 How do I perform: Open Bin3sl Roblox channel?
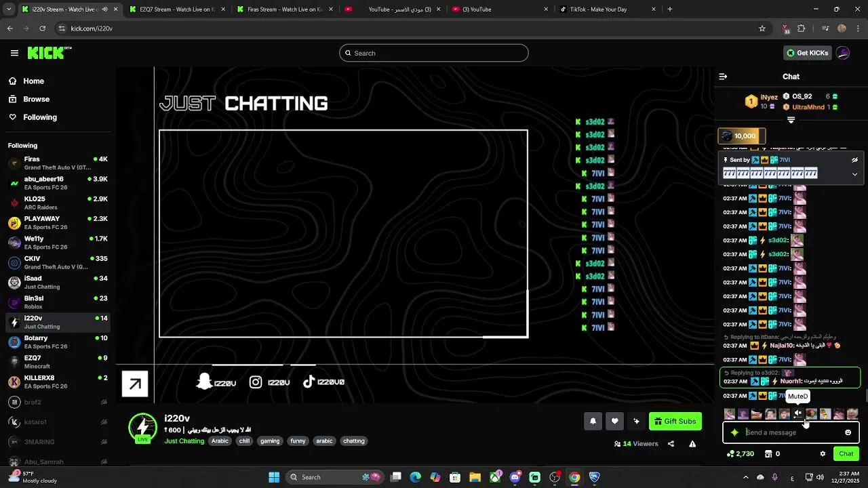[58, 302]
